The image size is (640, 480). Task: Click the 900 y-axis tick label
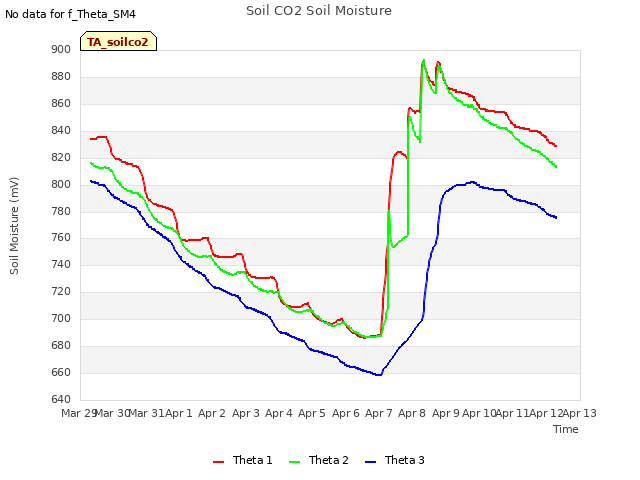coord(61,50)
